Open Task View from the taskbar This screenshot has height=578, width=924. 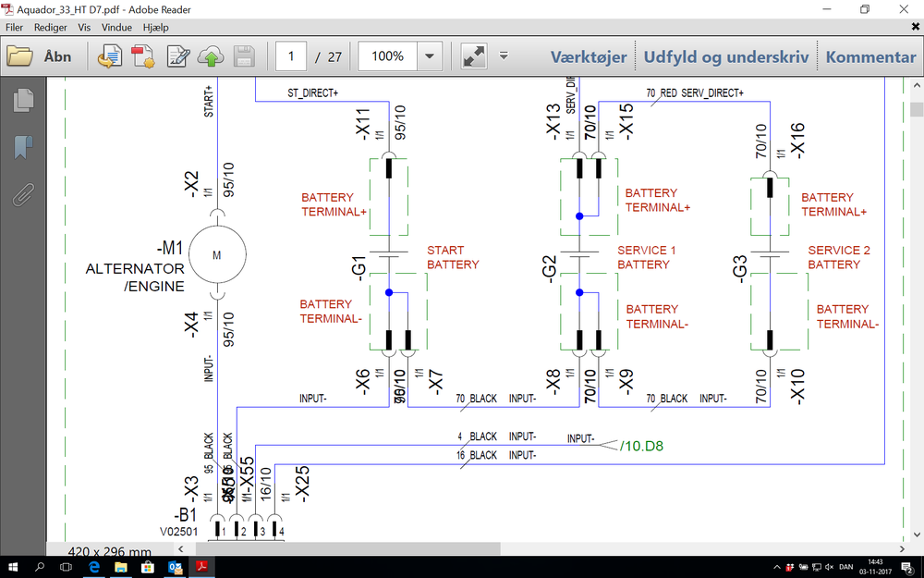pos(66,568)
